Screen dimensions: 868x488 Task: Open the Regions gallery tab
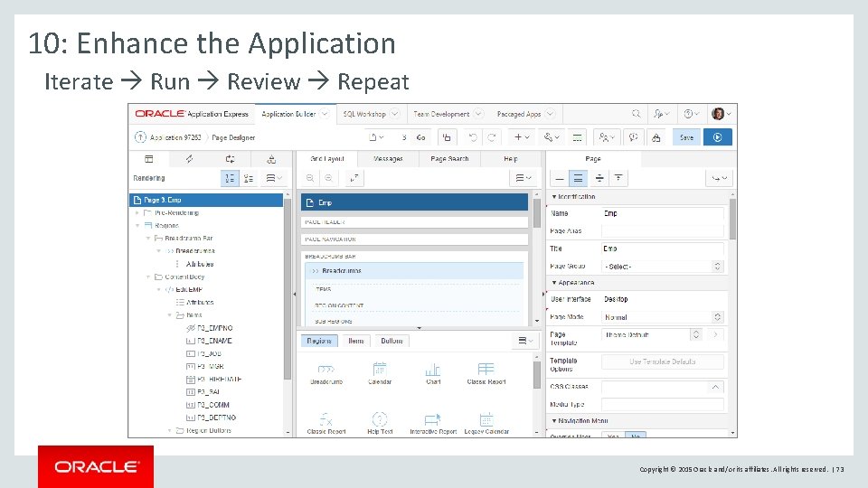(x=319, y=341)
